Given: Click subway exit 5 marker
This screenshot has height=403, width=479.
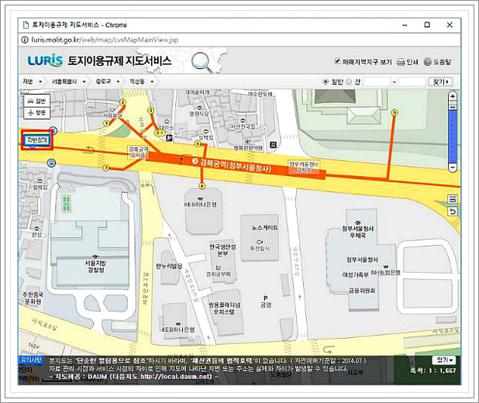Looking at the screenshot, I should coord(395,113).
